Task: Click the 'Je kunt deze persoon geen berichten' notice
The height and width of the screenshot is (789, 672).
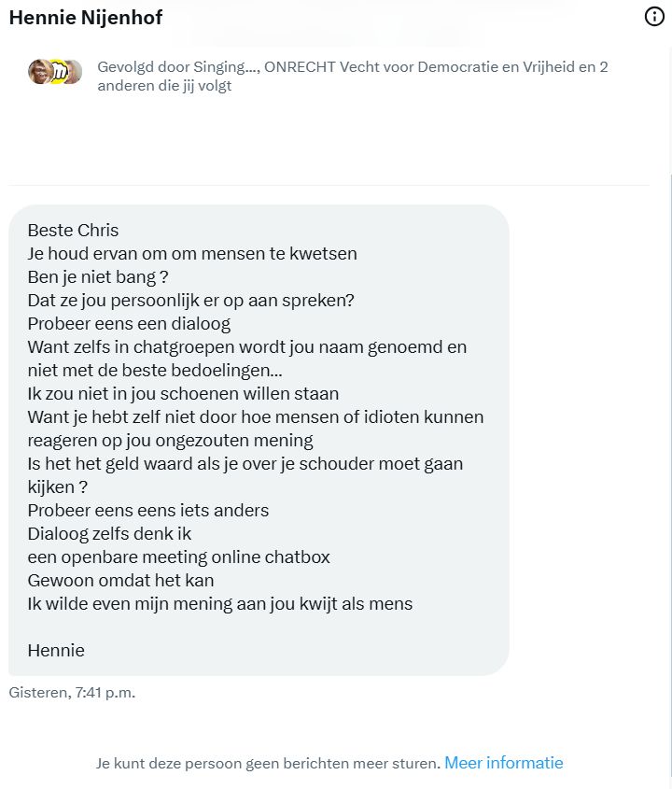Action: pos(268,764)
